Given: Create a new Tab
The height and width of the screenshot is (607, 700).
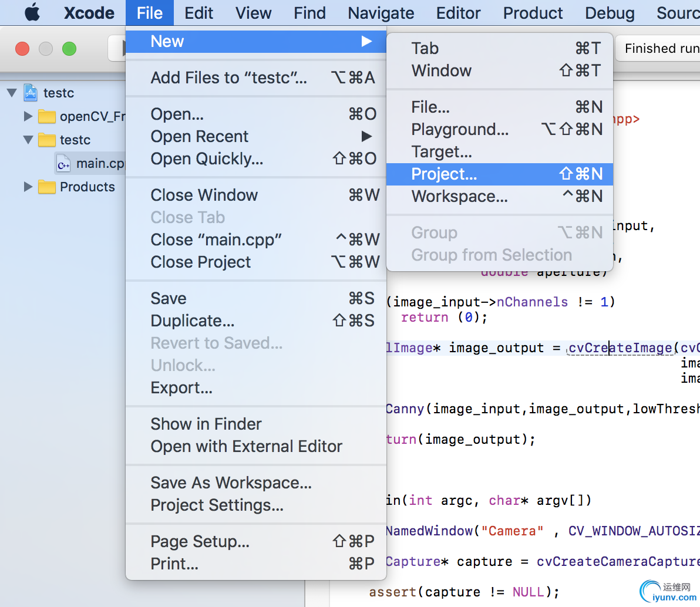Looking at the screenshot, I should pyautogui.click(x=500, y=48).
